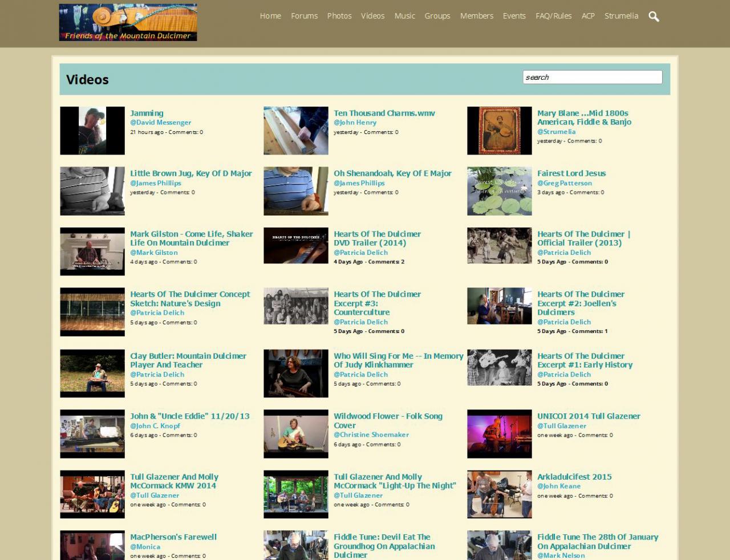The image size is (730, 560).
Task: Open the Arkladulcifest 2015 video thumbnail
Action: [x=499, y=494]
